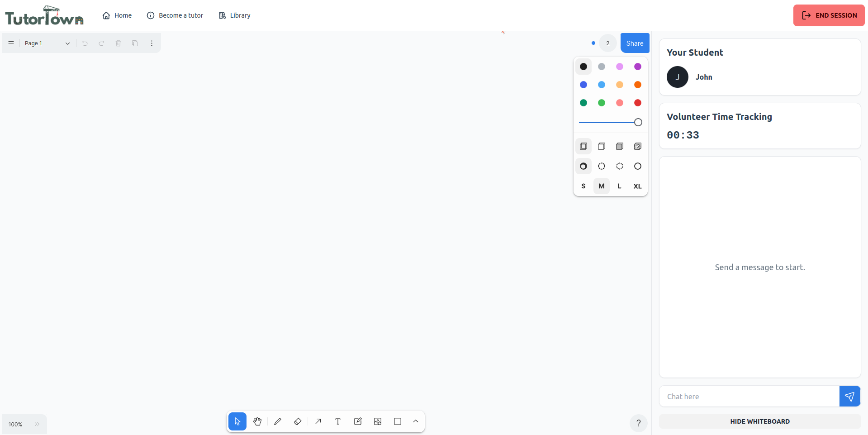Select the arrow tool
This screenshot has width=868, height=435.
(318, 421)
